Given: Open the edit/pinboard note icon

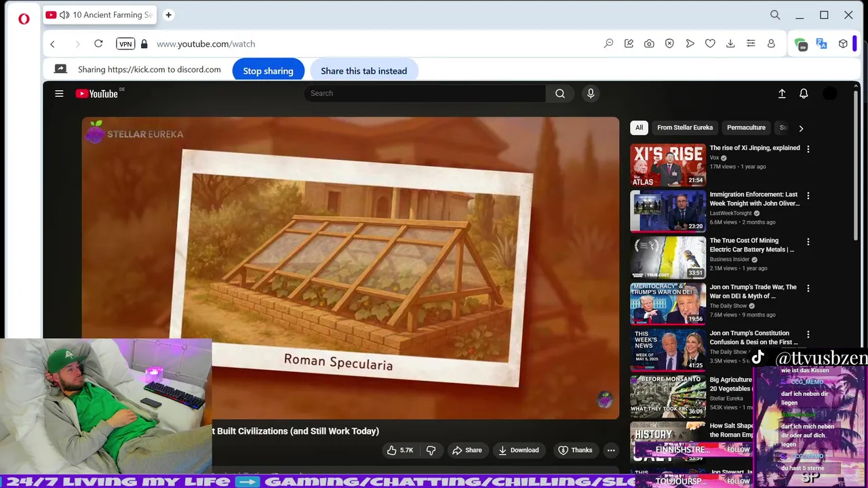Looking at the screenshot, I should pyautogui.click(x=629, y=43).
